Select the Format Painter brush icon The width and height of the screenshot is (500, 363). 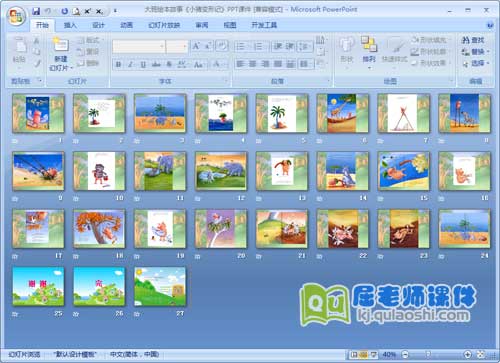36,63
